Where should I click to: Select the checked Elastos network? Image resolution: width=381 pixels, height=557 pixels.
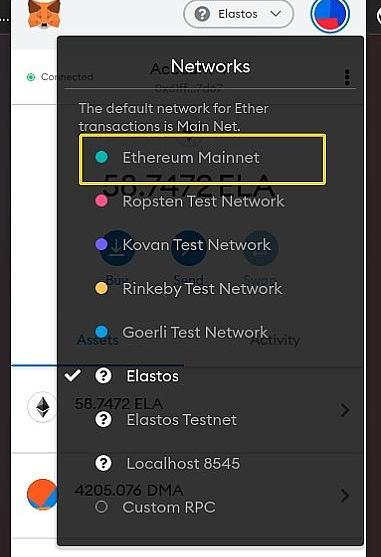pos(210,376)
